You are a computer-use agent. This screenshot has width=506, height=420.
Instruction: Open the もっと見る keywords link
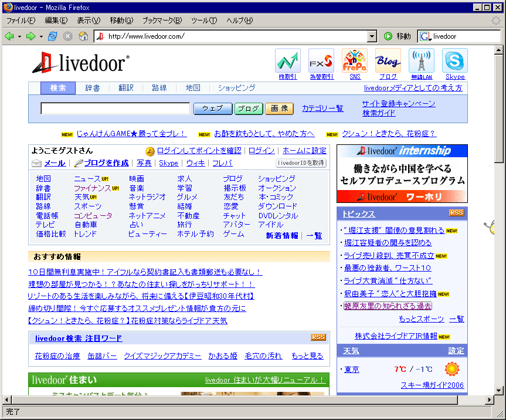pyautogui.click(x=307, y=355)
